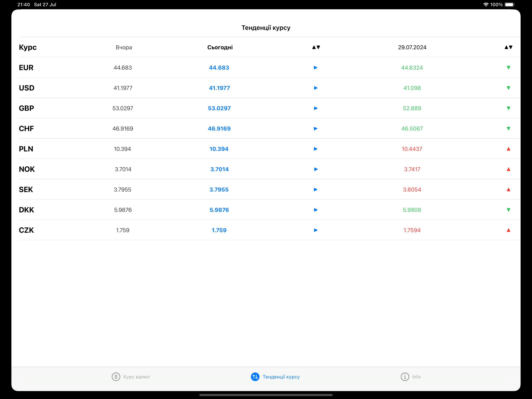
Task: Select the DKK currency label
Action: point(26,210)
